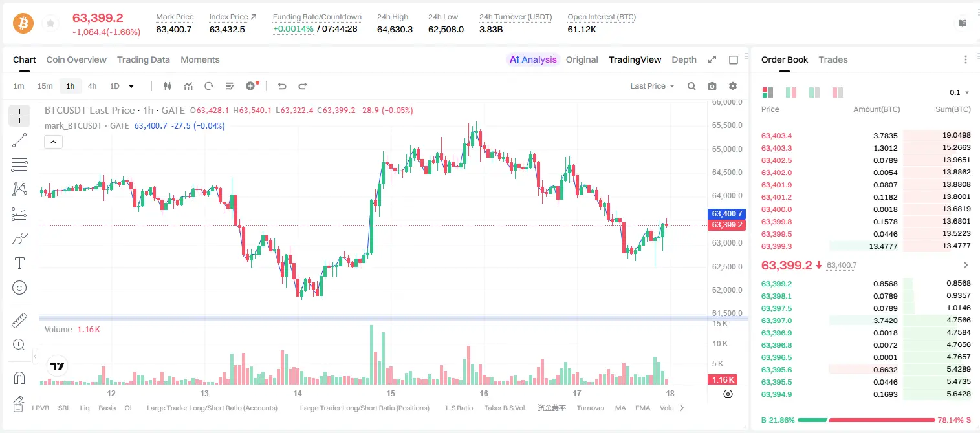Click the AI Analysis button
Viewport: 980px width, 433px height.
coord(533,59)
